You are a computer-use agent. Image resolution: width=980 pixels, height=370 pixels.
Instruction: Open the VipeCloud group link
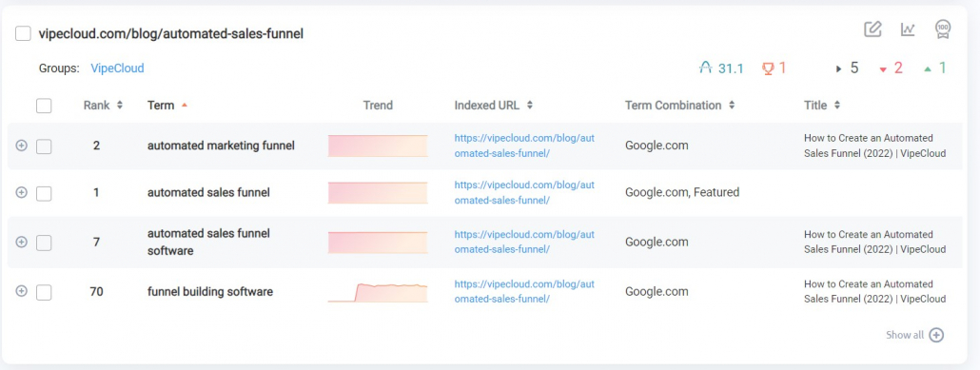pyautogui.click(x=117, y=68)
